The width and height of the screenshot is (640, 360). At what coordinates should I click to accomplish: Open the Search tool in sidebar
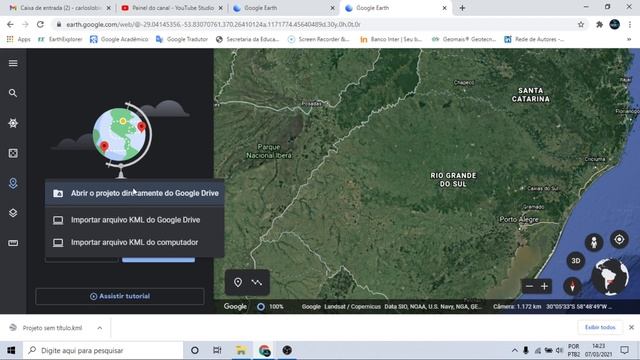tap(13, 93)
